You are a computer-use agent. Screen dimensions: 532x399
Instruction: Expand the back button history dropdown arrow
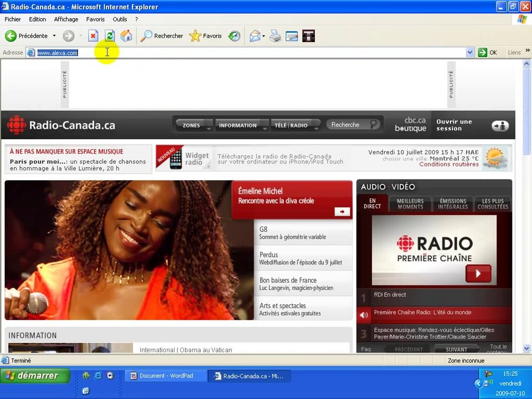click(54, 35)
